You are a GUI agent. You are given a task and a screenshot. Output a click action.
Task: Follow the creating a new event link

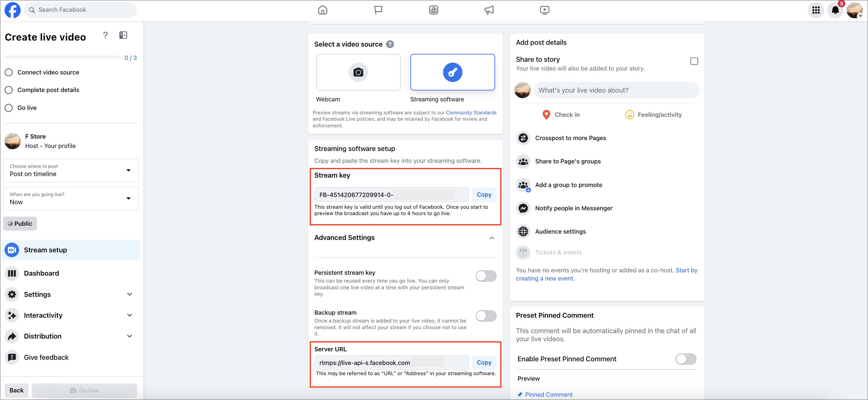pyautogui.click(x=545, y=278)
